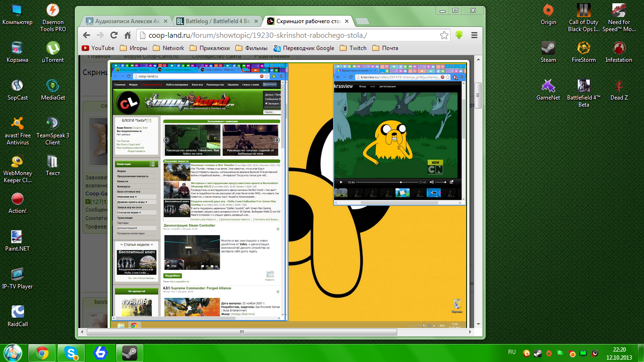Click the green download arrow extension
Viewport: 644px width, 362px height.
460,35
